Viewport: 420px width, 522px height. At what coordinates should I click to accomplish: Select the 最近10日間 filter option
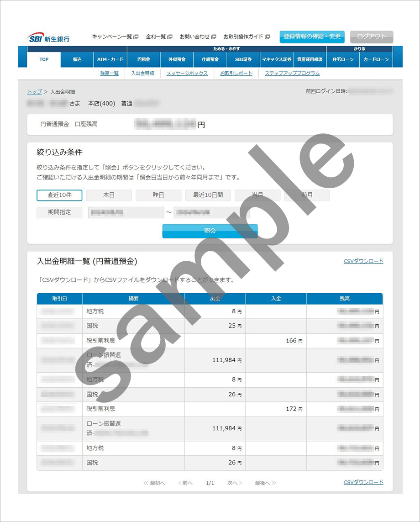[x=208, y=195]
